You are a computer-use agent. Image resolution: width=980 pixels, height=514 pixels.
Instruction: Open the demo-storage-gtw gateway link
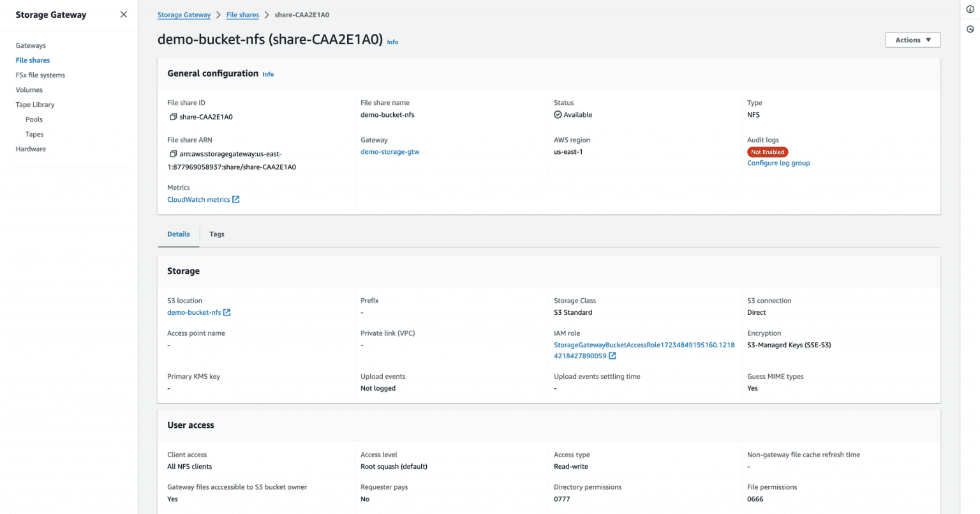pyautogui.click(x=390, y=151)
